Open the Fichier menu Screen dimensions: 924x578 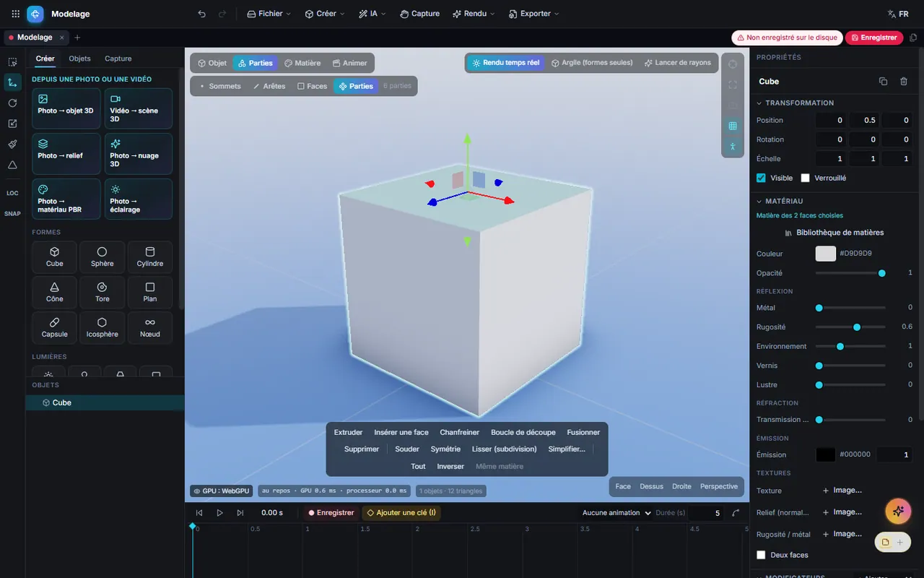click(x=269, y=14)
